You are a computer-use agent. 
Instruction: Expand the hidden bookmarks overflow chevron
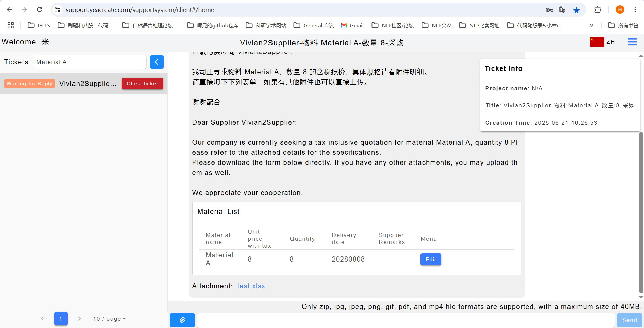coord(591,25)
